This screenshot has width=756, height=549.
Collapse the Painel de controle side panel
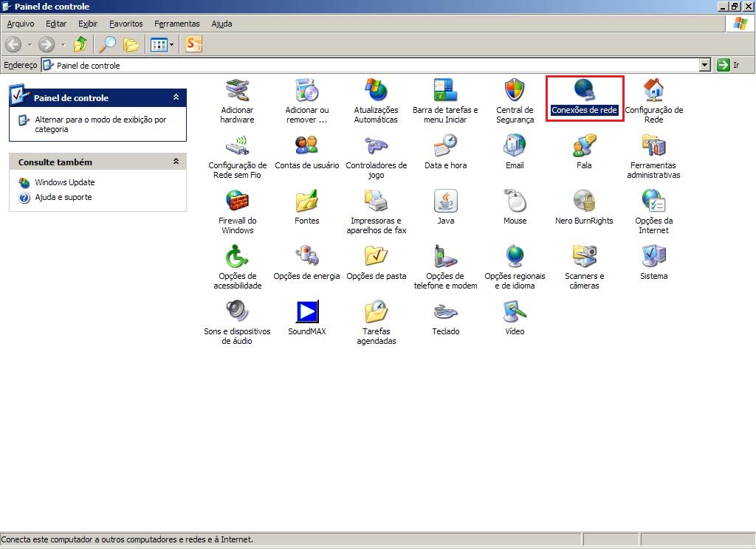pyautogui.click(x=176, y=97)
